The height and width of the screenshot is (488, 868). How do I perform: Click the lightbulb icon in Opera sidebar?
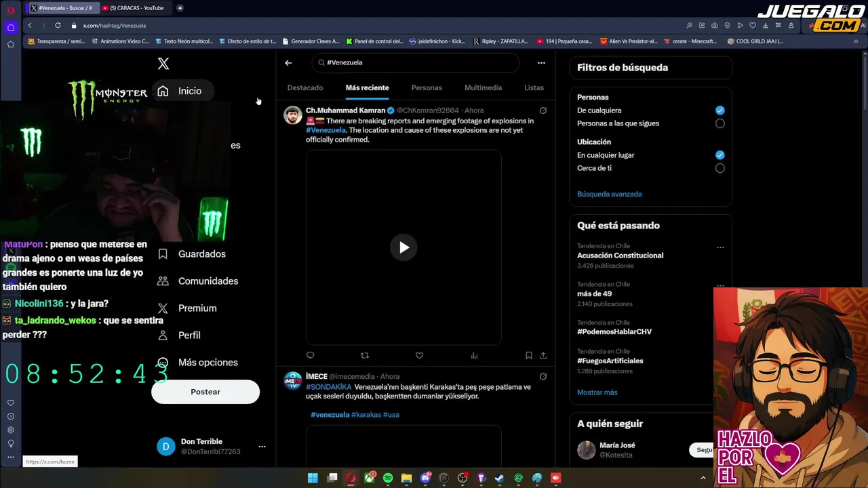(x=11, y=443)
